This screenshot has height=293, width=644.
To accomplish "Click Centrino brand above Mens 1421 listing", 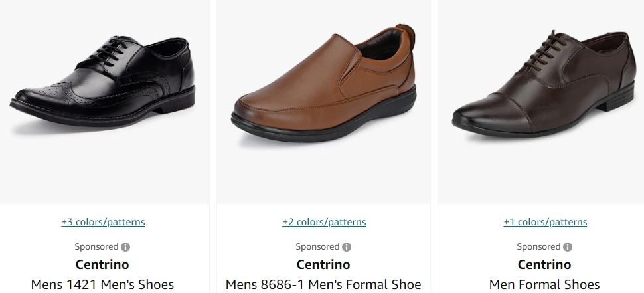I will coord(103,264).
